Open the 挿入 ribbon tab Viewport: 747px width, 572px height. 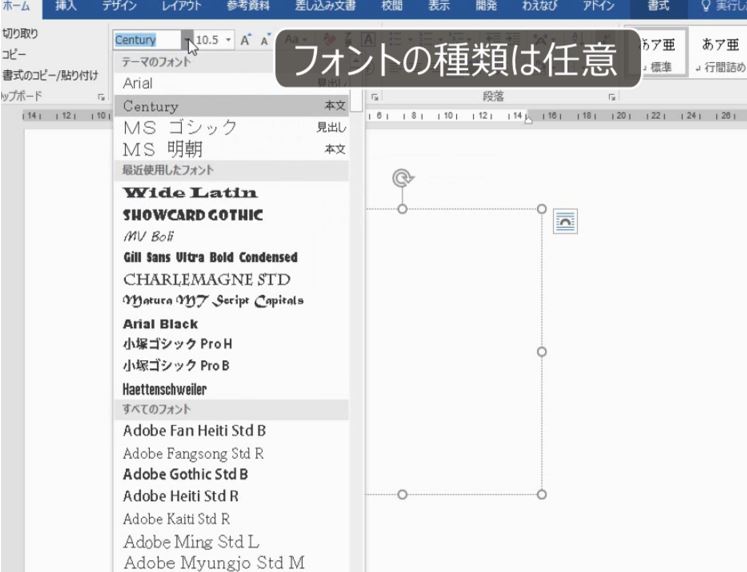pos(66,6)
